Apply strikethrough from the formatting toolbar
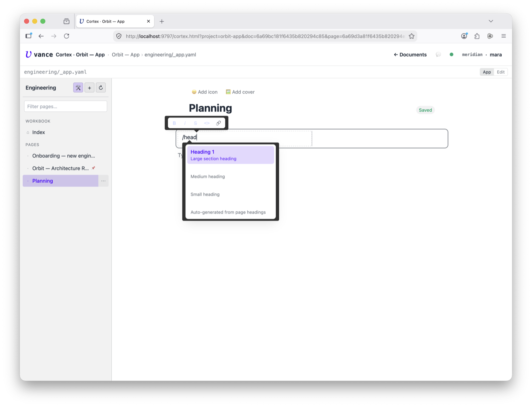The width and height of the screenshot is (532, 407). point(196,123)
